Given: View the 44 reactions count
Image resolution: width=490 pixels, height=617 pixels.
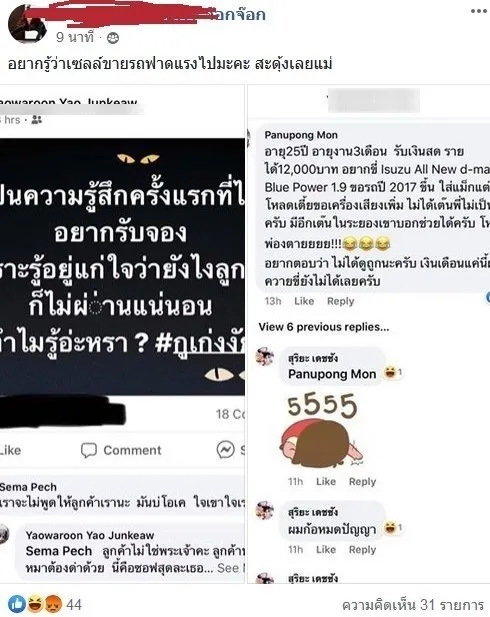Looking at the screenshot, I should 74,604.
